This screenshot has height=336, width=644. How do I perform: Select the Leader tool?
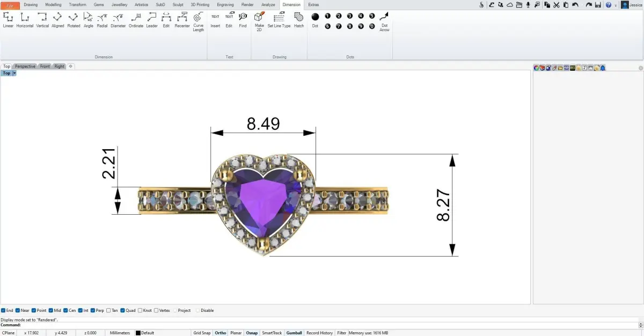click(x=152, y=20)
